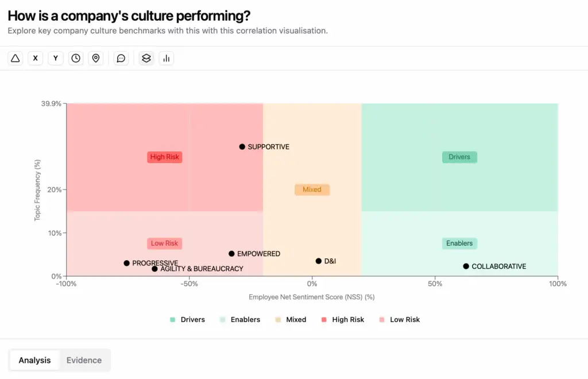Switch to the Evidence tab
This screenshot has height=379, width=588.
click(x=84, y=360)
